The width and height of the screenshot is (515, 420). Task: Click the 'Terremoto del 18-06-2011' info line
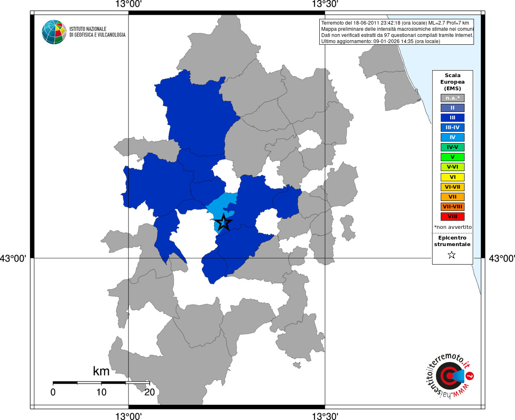(x=395, y=23)
